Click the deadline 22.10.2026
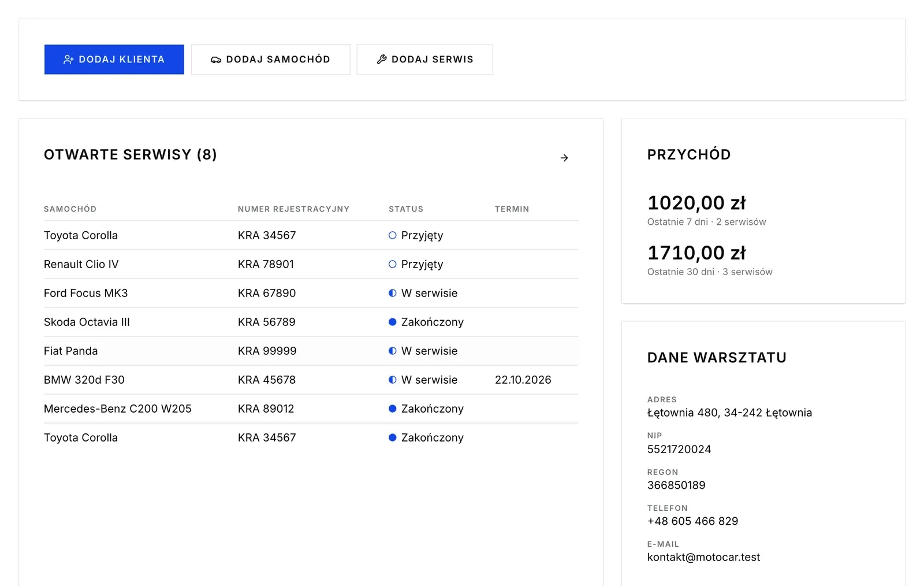 pos(523,380)
